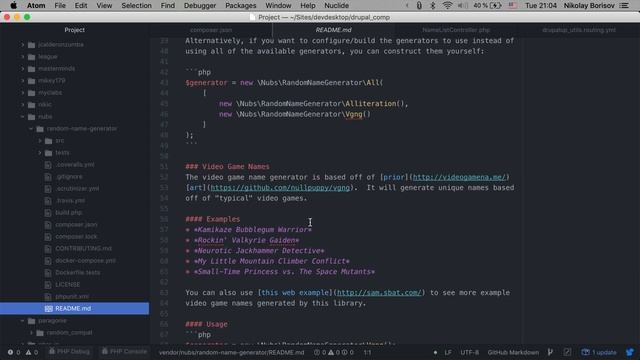Open phpunit.xml in the tree

tap(72, 297)
